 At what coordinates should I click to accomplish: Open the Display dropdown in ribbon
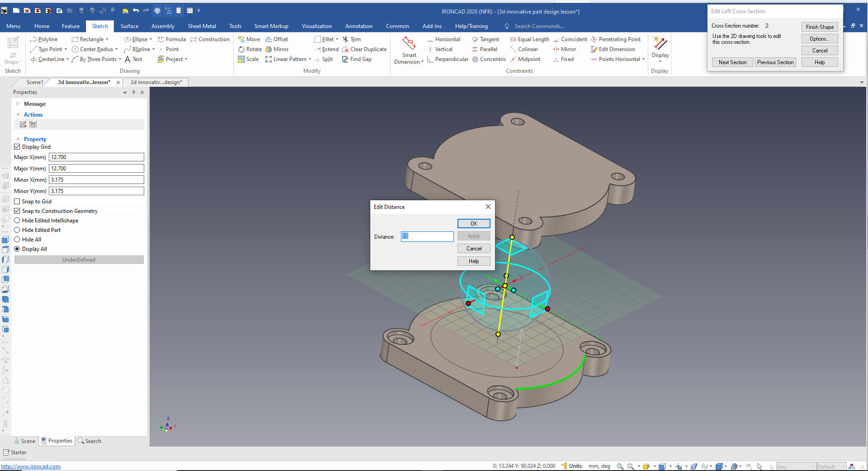(660, 61)
